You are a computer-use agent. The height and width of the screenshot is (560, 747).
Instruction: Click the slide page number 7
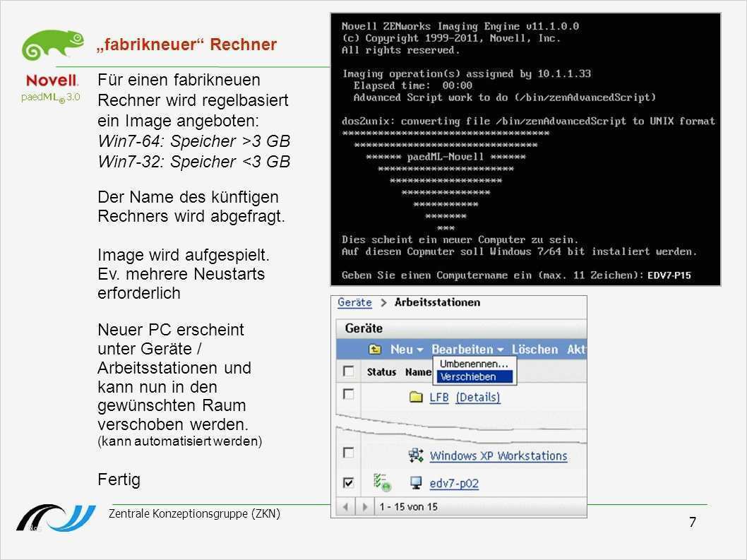[x=693, y=523]
